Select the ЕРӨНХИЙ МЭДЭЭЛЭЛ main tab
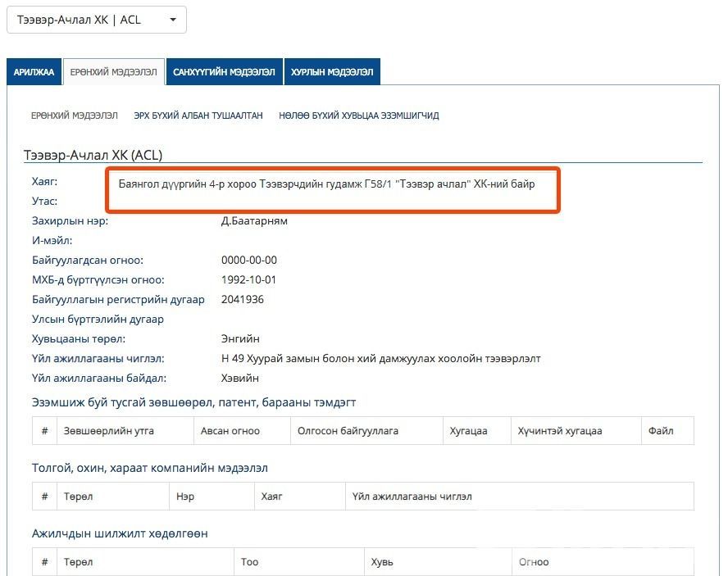 (113, 72)
